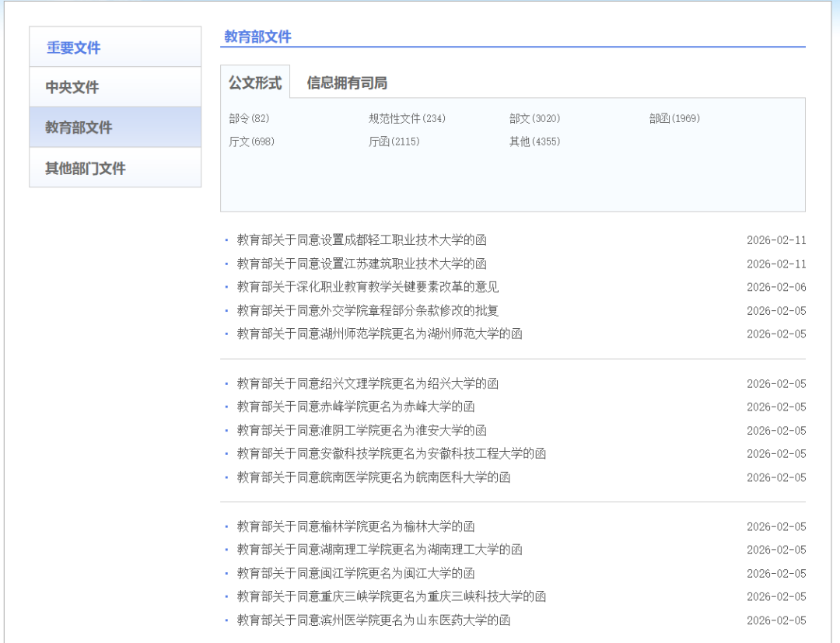Open the 滨州医学院更名为山东医药大学 document
The width and height of the screenshot is (840, 643).
click(x=373, y=620)
